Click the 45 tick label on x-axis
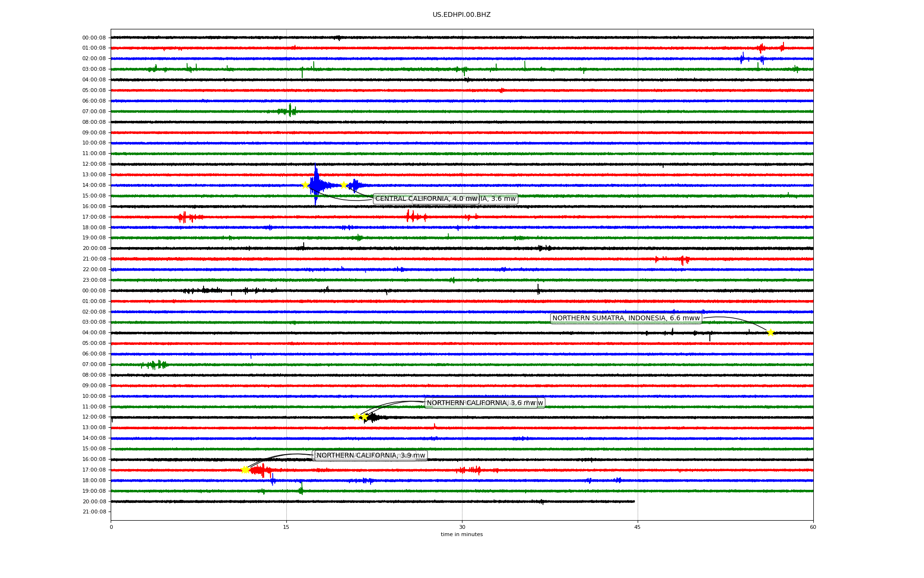924x578 pixels. tap(637, 527)
